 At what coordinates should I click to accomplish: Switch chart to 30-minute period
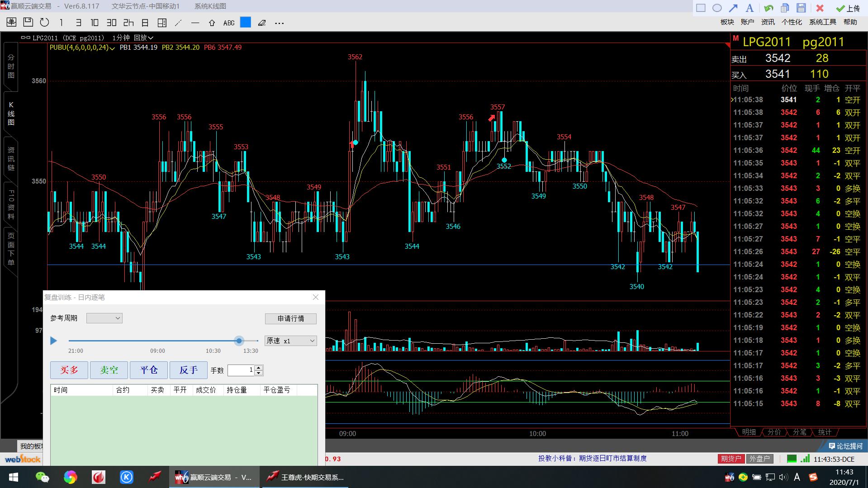111,22
